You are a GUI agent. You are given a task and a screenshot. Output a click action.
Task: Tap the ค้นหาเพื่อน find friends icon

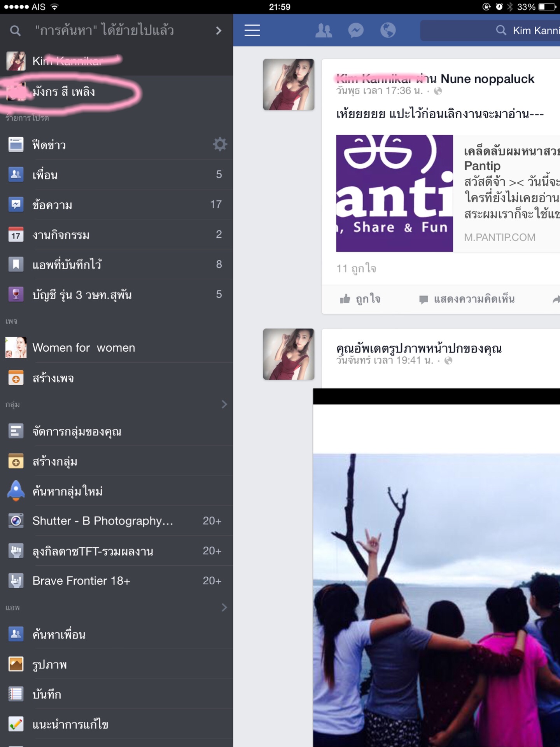(16, 634)
